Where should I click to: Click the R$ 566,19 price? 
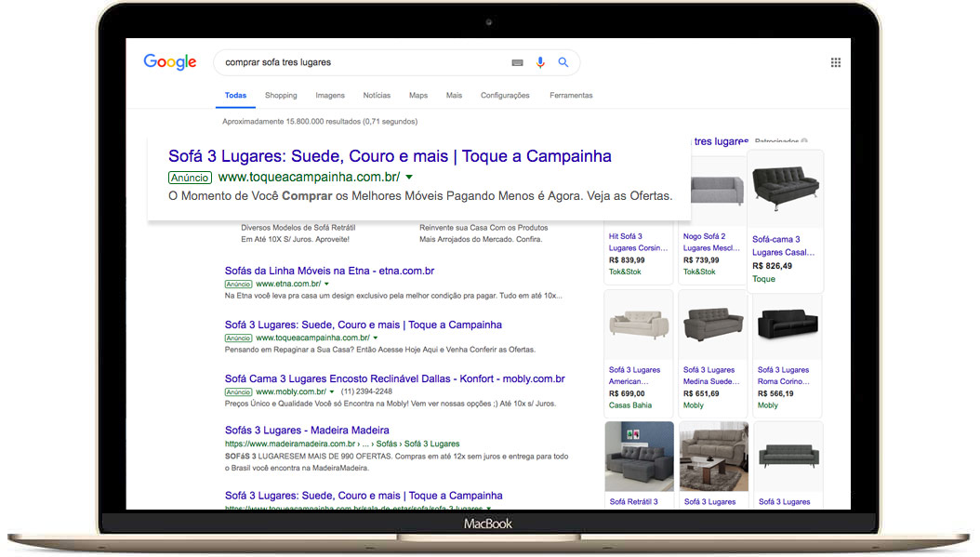click(x=775, y=394)
